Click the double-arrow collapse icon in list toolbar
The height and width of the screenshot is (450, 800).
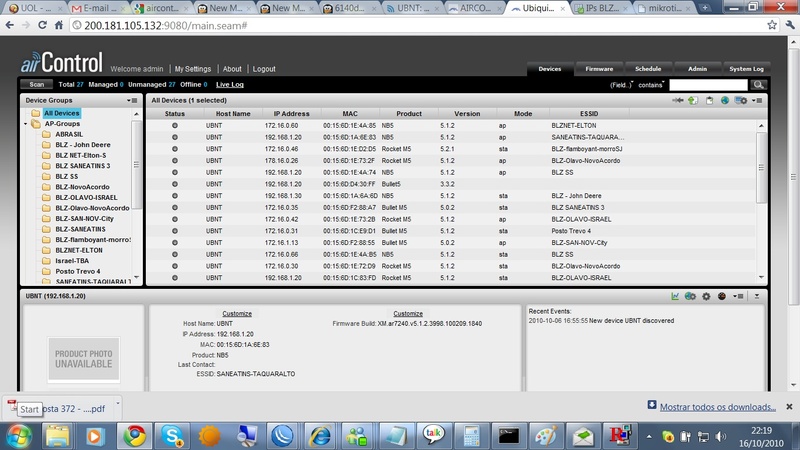pyautogui.click(x=678, y=101)
